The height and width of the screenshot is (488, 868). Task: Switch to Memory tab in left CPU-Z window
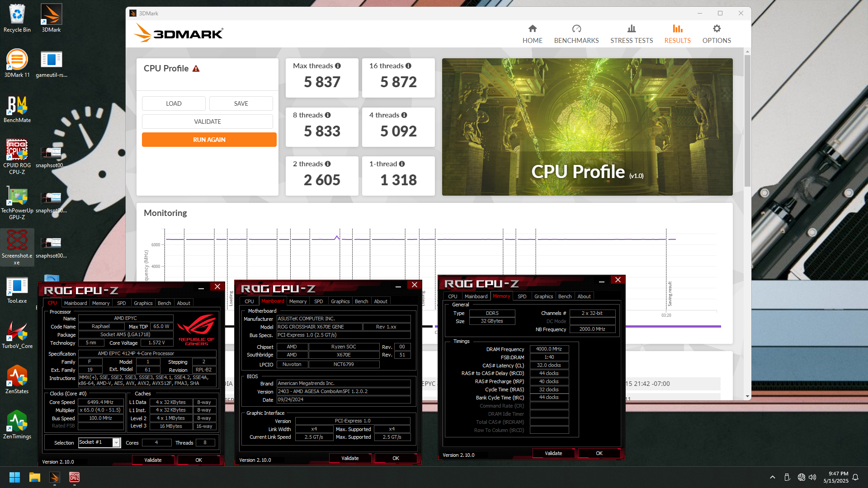tap(101, 303)
